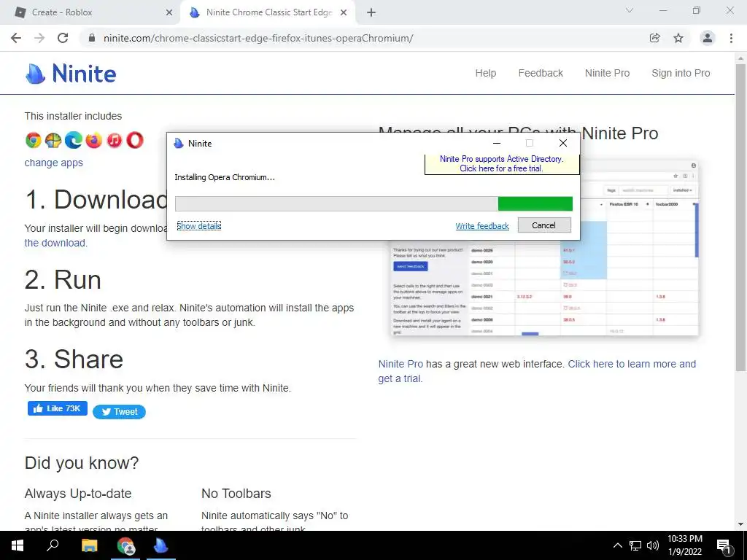Image resolution: width=747 pixels, height=560 pixels.
Task: Go back with the browser back arrow
Action: (x=16, y=38)
